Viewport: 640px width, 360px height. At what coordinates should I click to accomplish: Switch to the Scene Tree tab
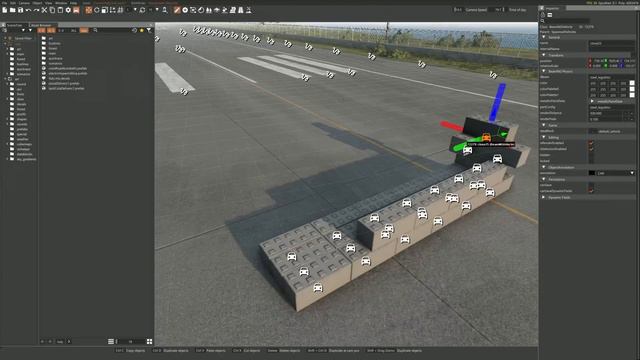[x=14, y=25]
